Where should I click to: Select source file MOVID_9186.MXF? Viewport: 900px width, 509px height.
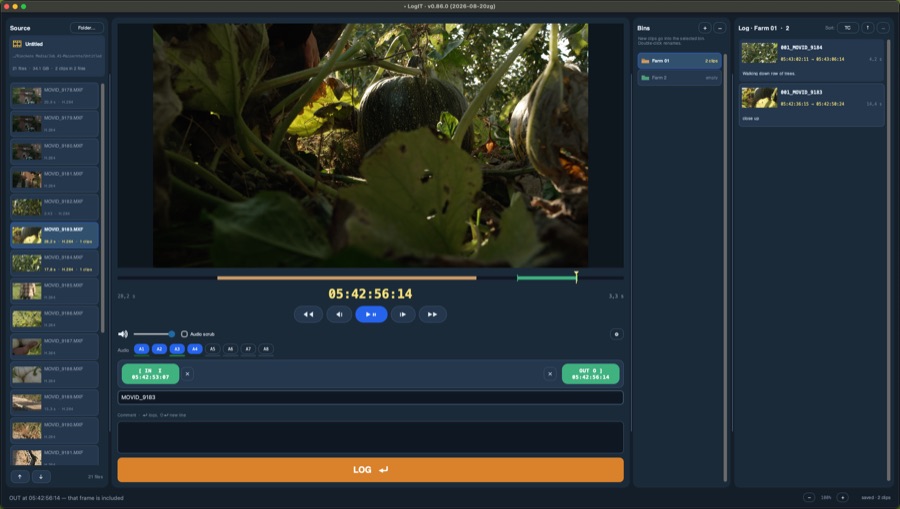55,319
